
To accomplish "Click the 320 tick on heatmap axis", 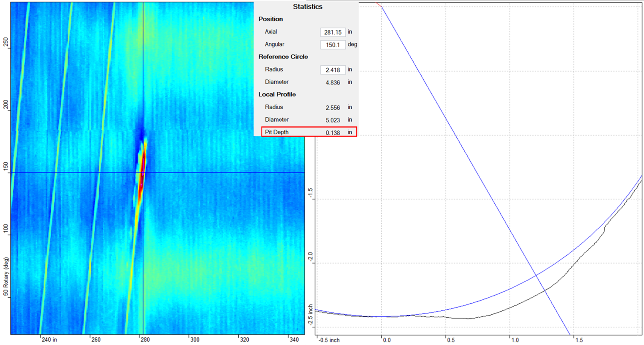I will (x=244, y=340).
